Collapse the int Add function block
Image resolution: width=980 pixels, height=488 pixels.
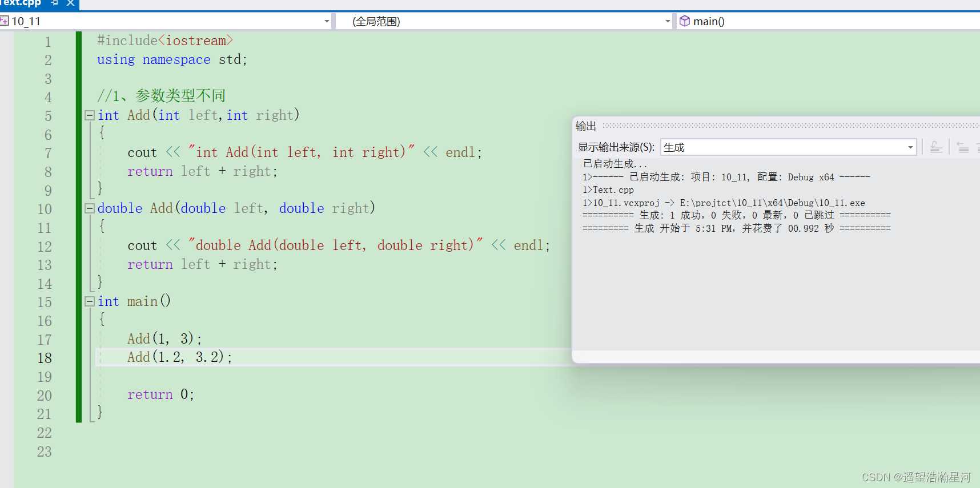click(90, 115)
